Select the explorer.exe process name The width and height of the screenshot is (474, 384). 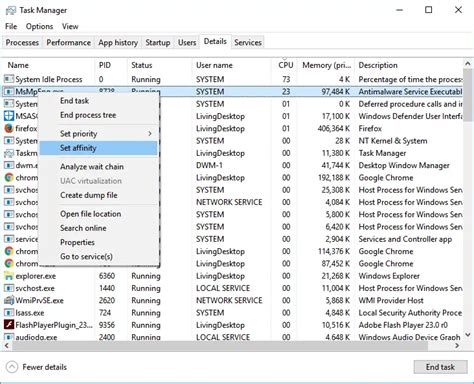pos(36,276)
